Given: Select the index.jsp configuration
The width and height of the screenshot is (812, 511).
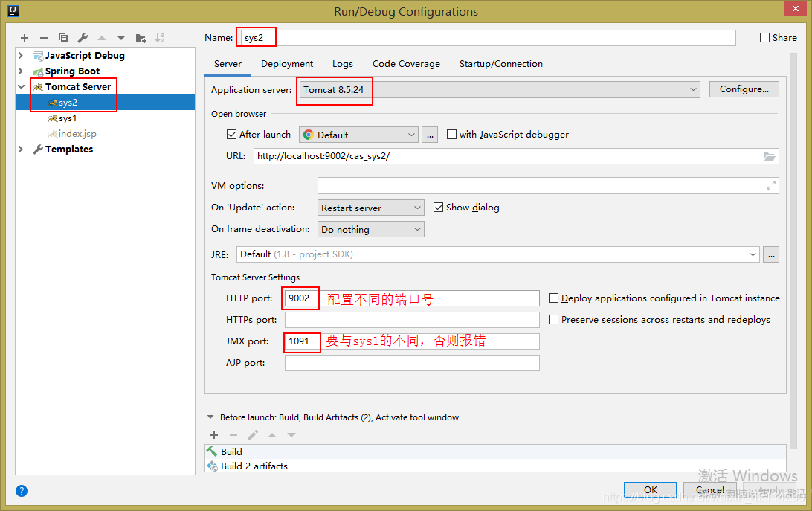Looking at the screenshot, I should [x=105, y=134].
